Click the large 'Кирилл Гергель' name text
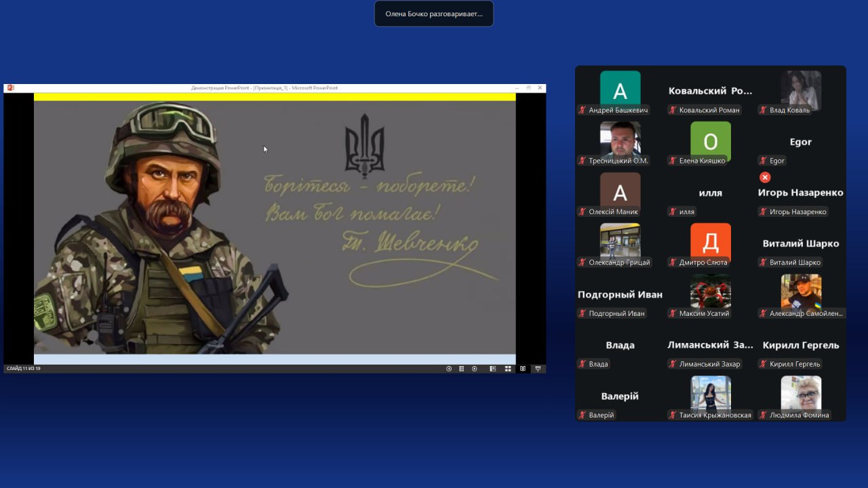 pos(801,345)
